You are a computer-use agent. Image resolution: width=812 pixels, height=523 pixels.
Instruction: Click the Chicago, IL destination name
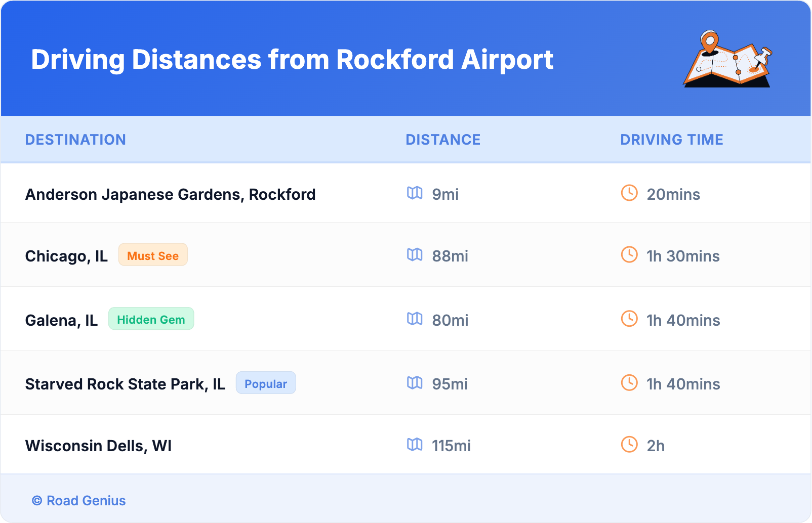point(66,256)
